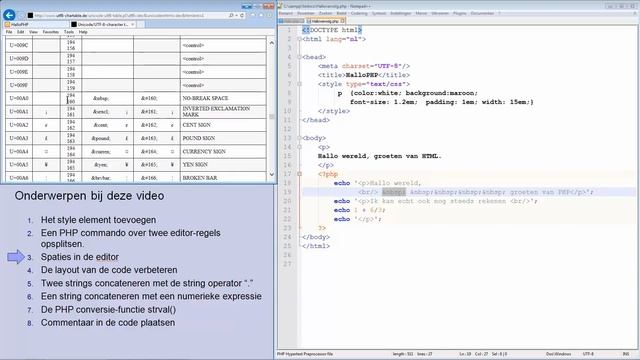This screenshot has width=640, height=360.
Task: Click the refresh icon in the address bar
Action: [x=242, y=16]
